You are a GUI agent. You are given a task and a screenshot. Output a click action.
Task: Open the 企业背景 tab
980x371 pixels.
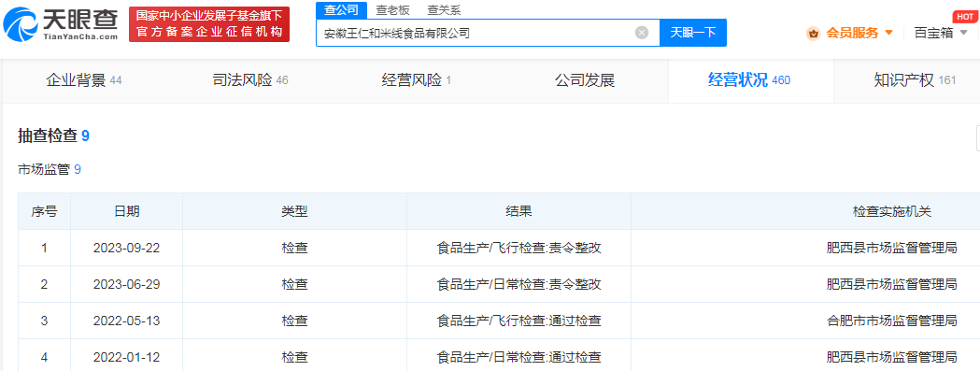click(84, 80)
